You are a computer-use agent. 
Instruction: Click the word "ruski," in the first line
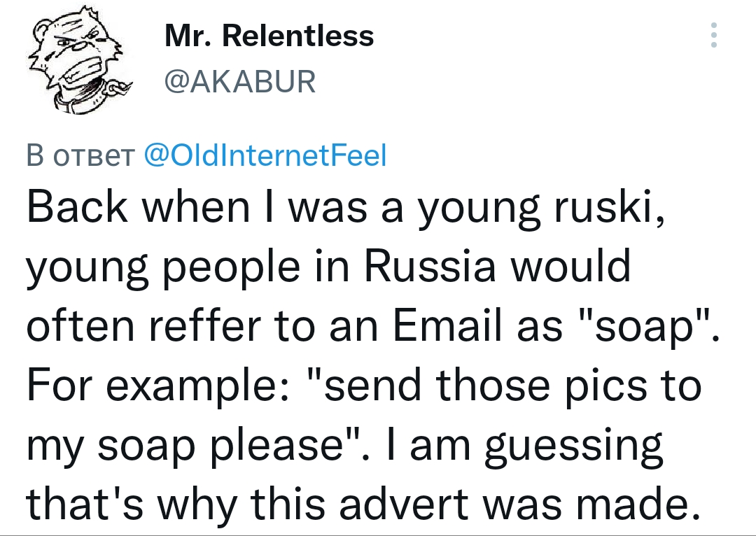point(610,209)
